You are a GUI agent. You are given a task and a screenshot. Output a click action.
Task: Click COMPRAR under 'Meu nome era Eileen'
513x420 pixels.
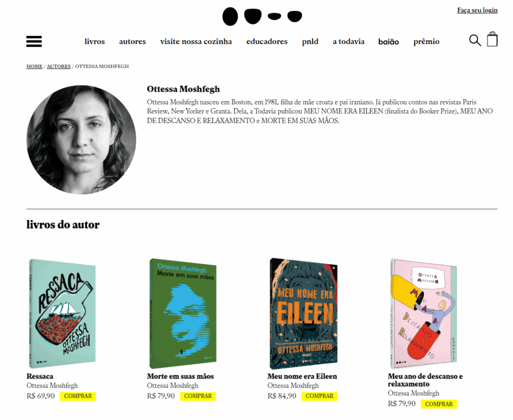coord(319,396)
